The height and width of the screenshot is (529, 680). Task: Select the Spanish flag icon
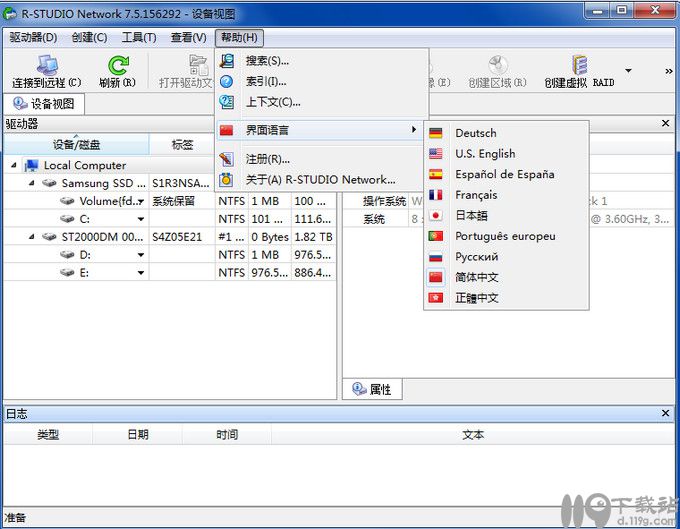tap(436, 174)
